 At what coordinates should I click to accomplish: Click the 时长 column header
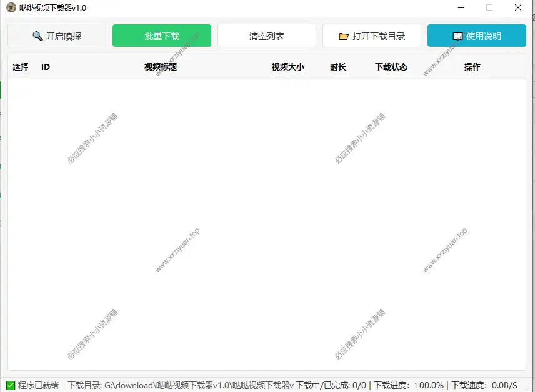[338, 67]
